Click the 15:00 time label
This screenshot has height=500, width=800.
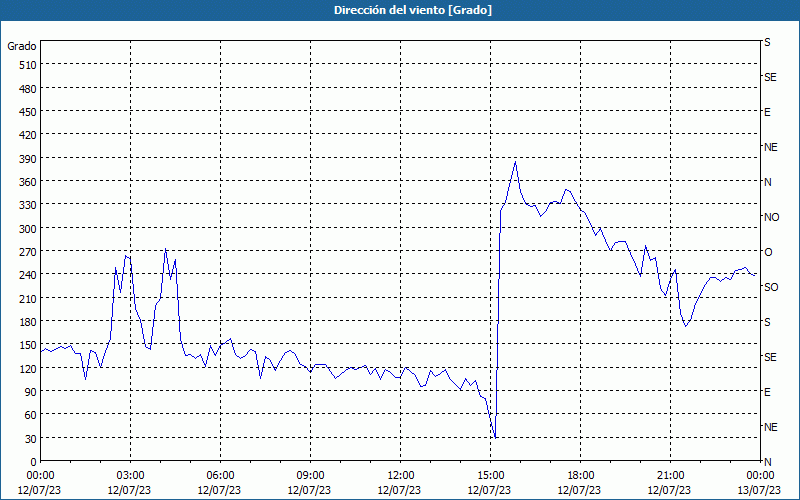coord(490,476)
